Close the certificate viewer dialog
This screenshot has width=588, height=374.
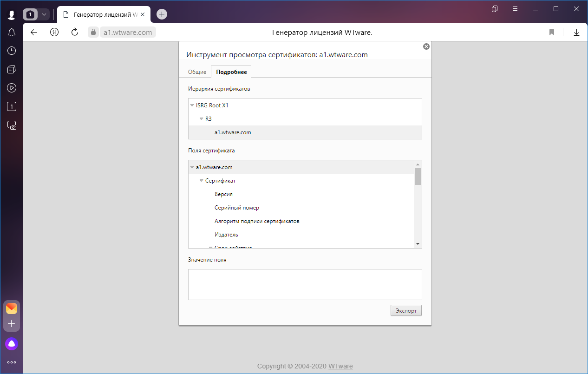[426, 46]
